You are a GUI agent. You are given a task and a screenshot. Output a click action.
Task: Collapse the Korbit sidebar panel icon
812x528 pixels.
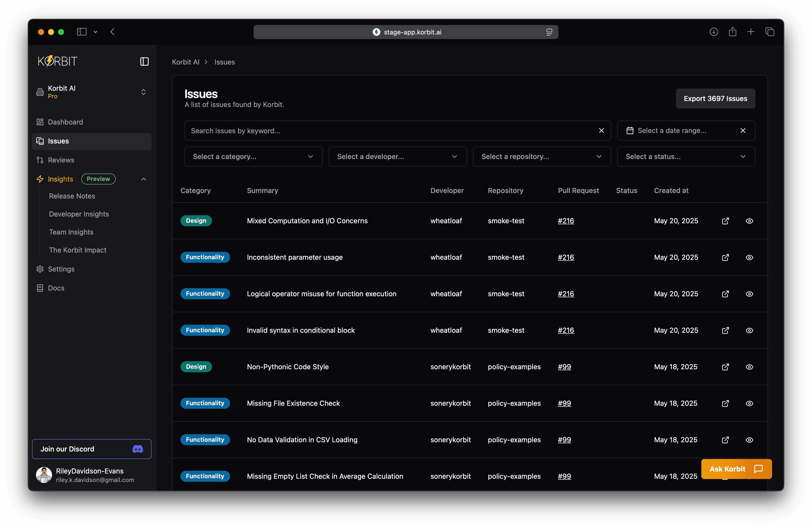pyautogui.click(x=144, y=61)
